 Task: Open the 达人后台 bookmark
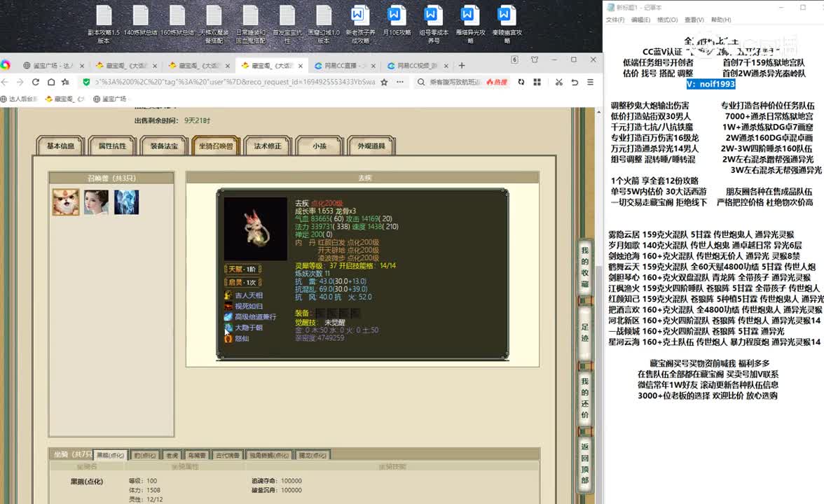[x=19, y=99]
